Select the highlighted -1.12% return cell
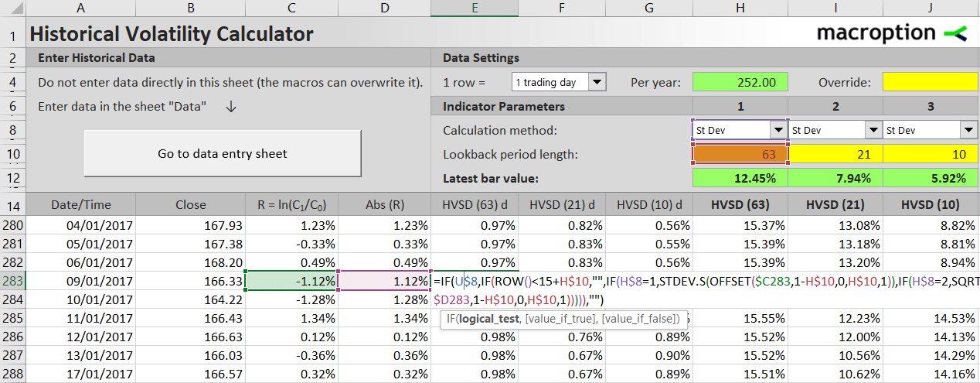The width and height of the screenshot is (980, 383). point(291,279)
